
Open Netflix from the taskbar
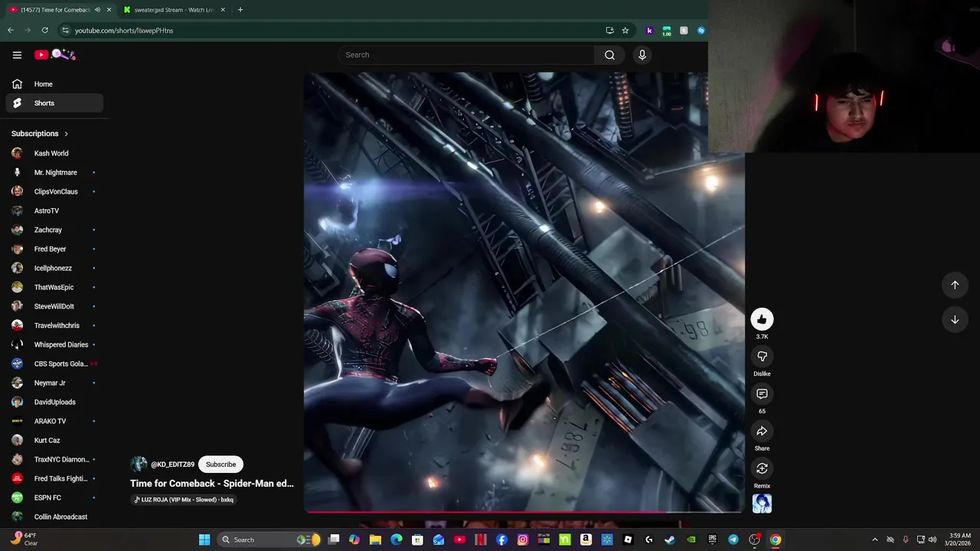pyautogui.click(x=481, y=540)
